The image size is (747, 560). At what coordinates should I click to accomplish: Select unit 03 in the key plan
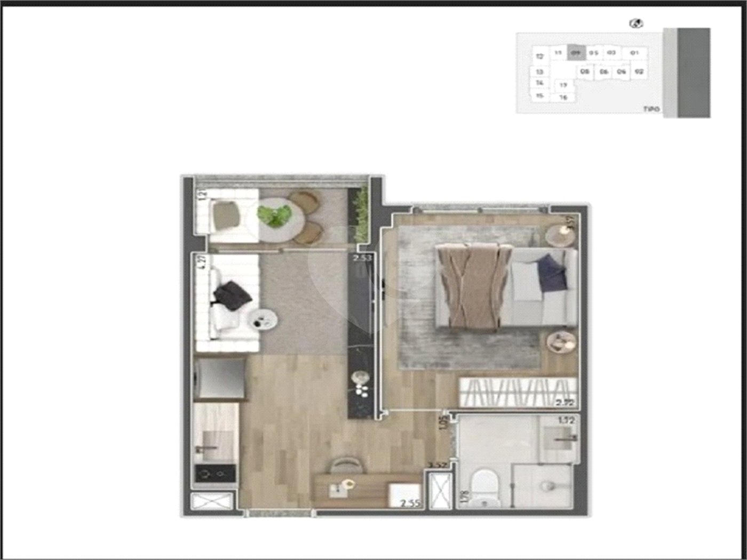(612, 53)
